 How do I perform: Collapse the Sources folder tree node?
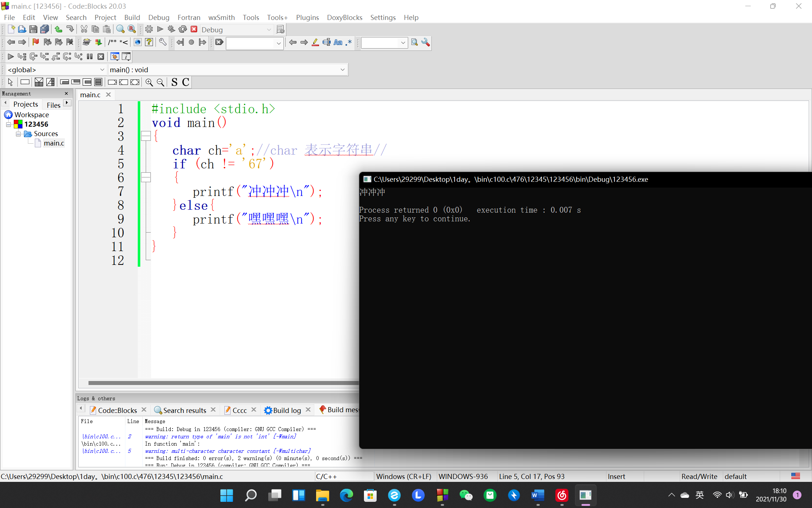click(x=18, y=134)
